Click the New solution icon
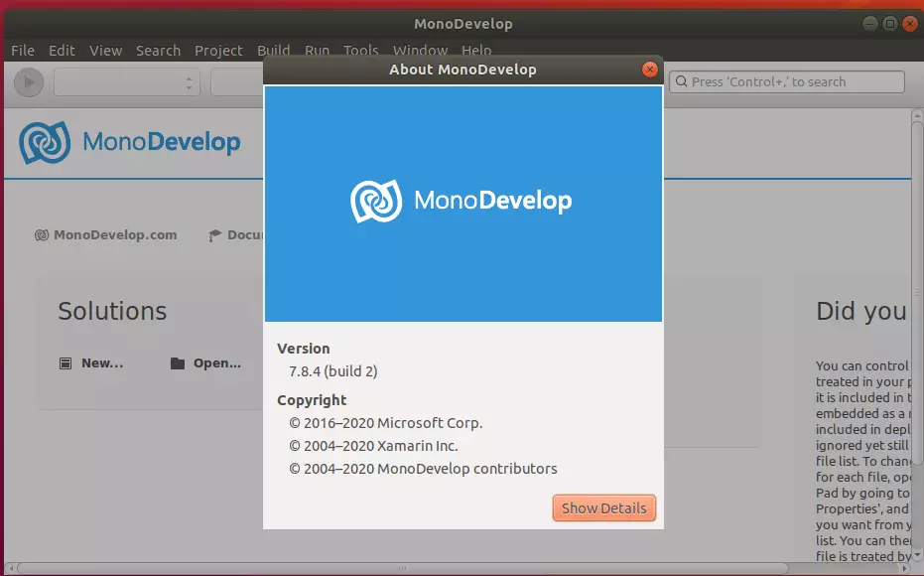 (x=66, y=363)
